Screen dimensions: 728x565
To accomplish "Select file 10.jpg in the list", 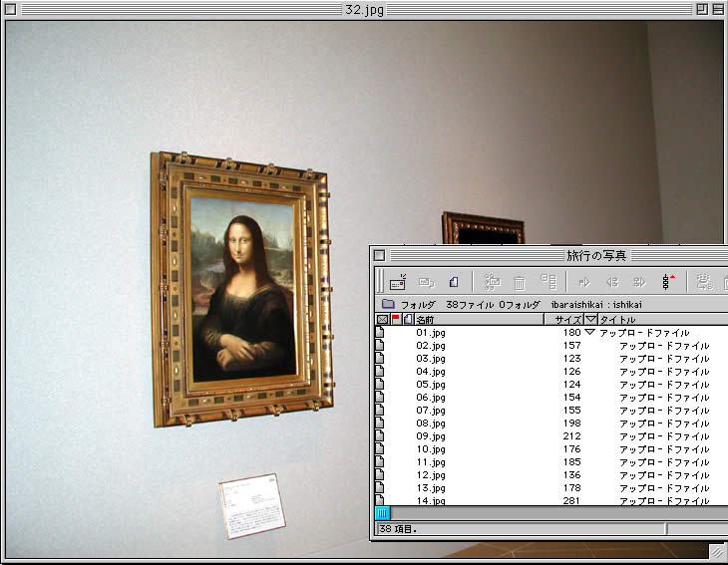I will point(431,449).
